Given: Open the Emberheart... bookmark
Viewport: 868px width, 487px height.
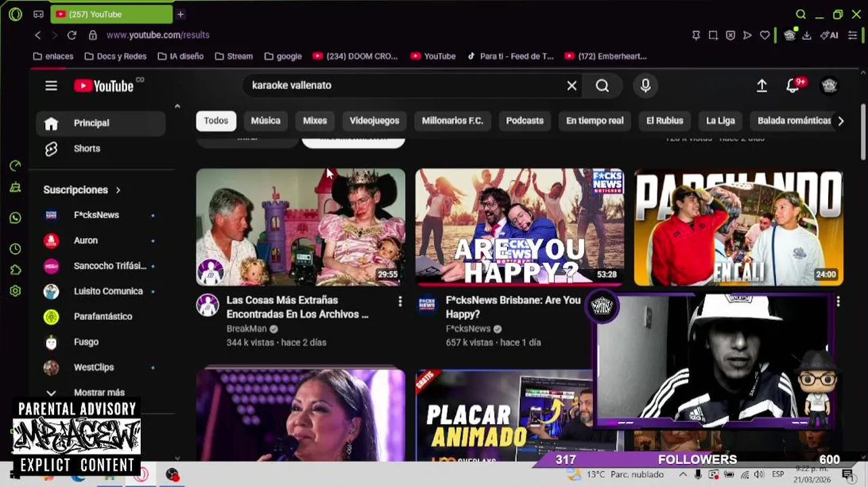Looking at the screenshot, I should pyautogui.click(x=605, y=56).
